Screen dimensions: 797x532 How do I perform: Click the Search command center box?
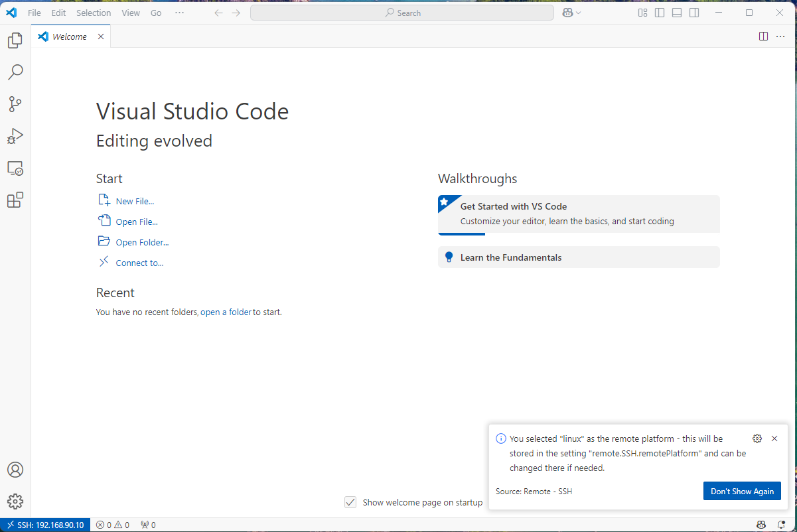[402, 13]
